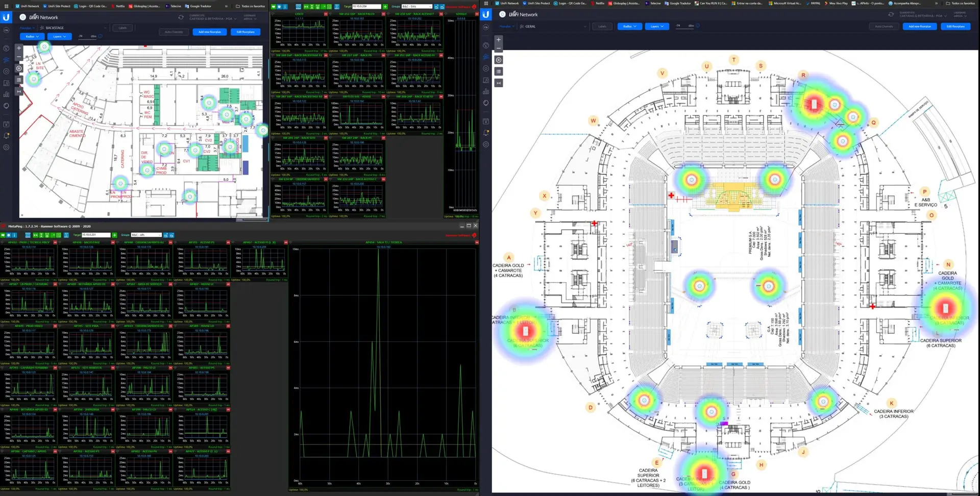This screenshot has height=496, width=980.
Task: Open Statistics icon in right GERAL UniFi sidebar
Action: coord(486,91)
